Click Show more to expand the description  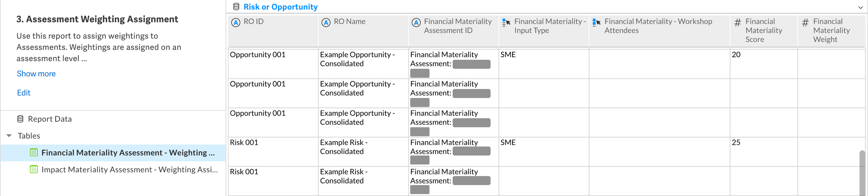point(36,73)
